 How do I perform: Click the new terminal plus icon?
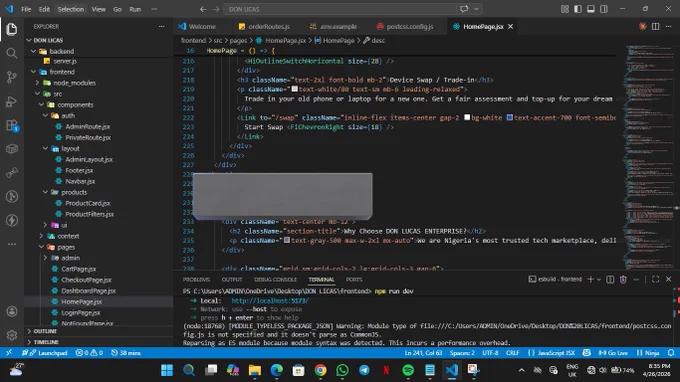coord(590,279)
